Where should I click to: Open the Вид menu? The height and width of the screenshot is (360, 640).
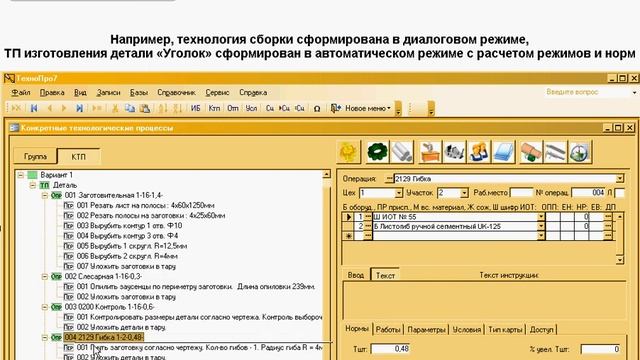(x=80, y=93)
